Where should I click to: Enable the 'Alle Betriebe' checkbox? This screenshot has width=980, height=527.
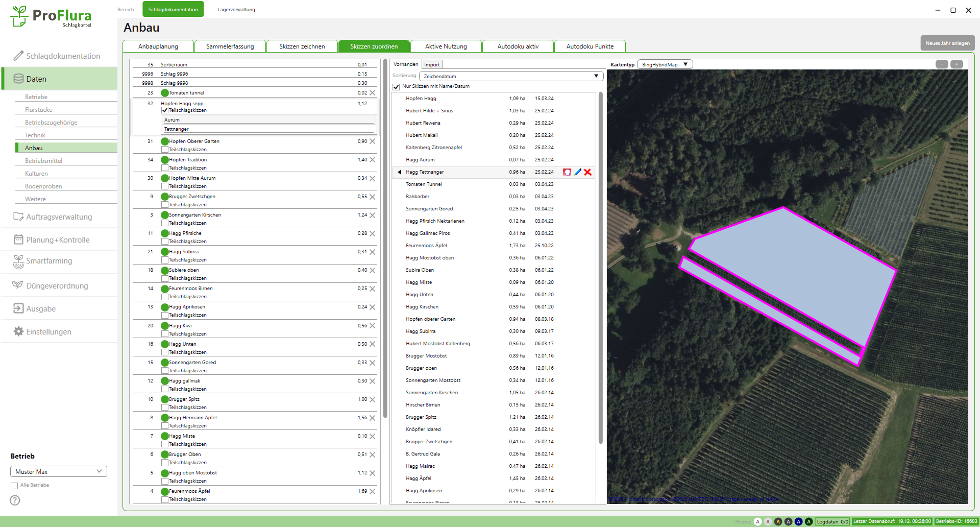click(x=14, y=486)
